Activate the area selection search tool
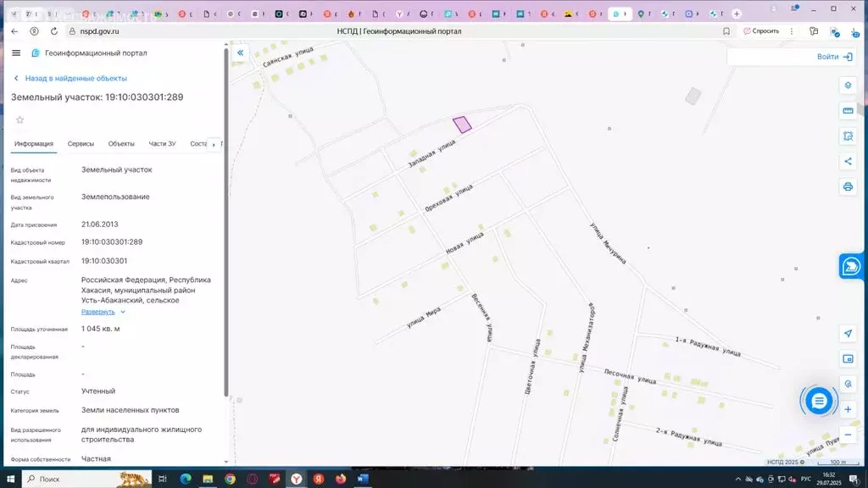 [848, 136]
